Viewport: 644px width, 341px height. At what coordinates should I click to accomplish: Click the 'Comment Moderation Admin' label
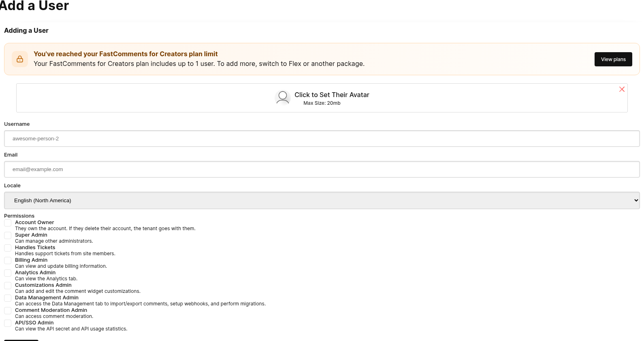coord(51,310)
